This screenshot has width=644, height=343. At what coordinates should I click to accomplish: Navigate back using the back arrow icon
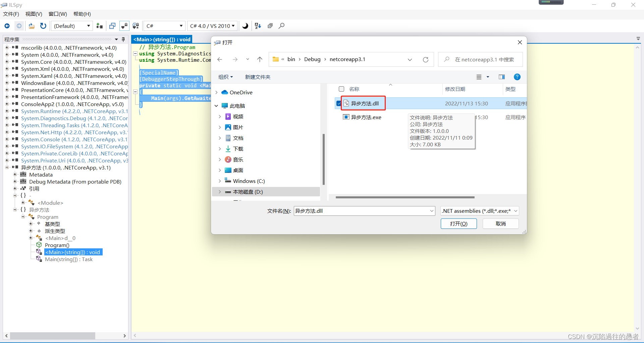point(7,26)
